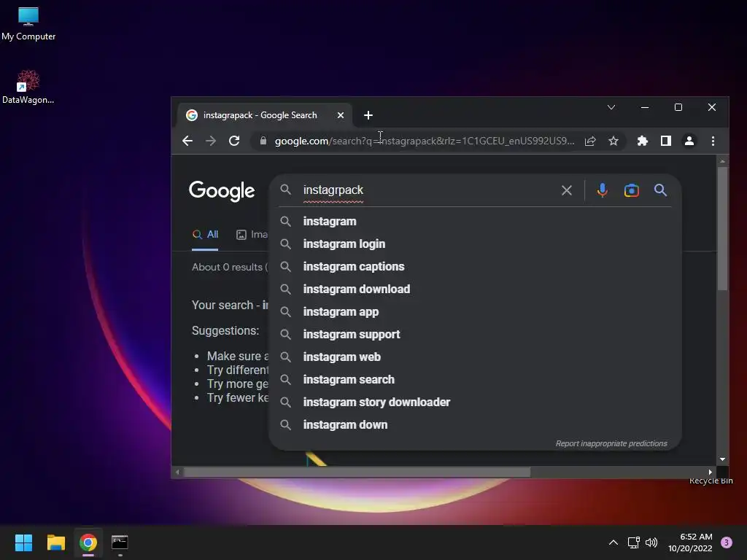Choose the 'instagram web' suggestion

[x=475, y=357]
